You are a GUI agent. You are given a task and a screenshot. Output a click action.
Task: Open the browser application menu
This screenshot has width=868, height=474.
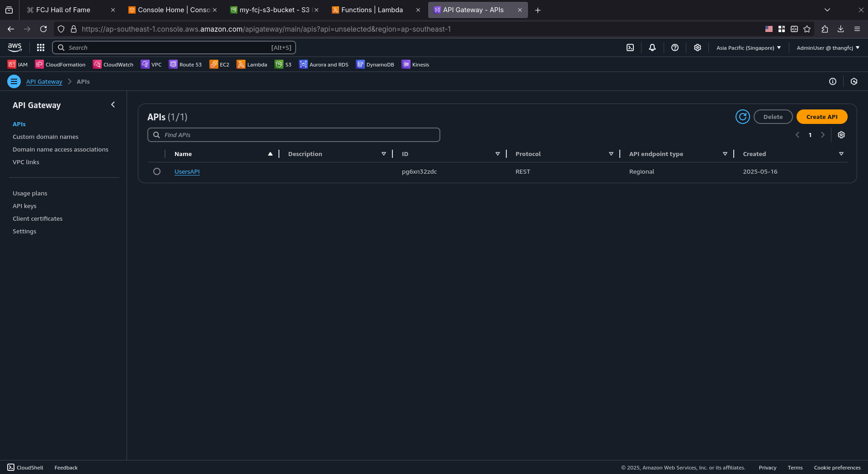click(857, 29)
